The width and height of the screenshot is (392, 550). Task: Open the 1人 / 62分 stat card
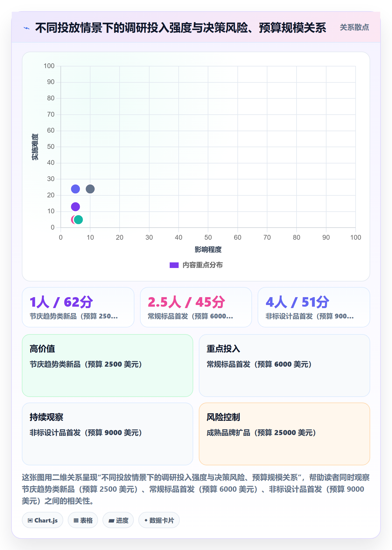[x=78, y=307]
